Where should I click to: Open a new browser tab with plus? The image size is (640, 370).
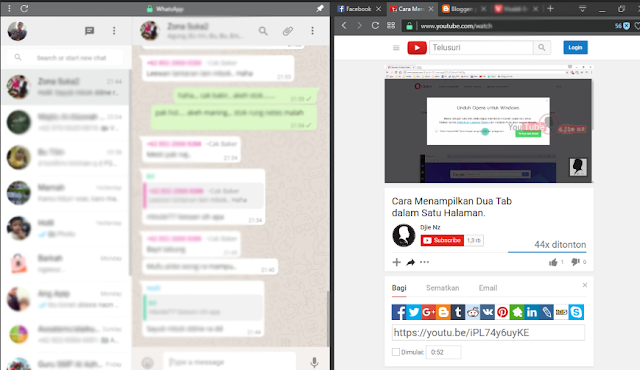[550, 9]
